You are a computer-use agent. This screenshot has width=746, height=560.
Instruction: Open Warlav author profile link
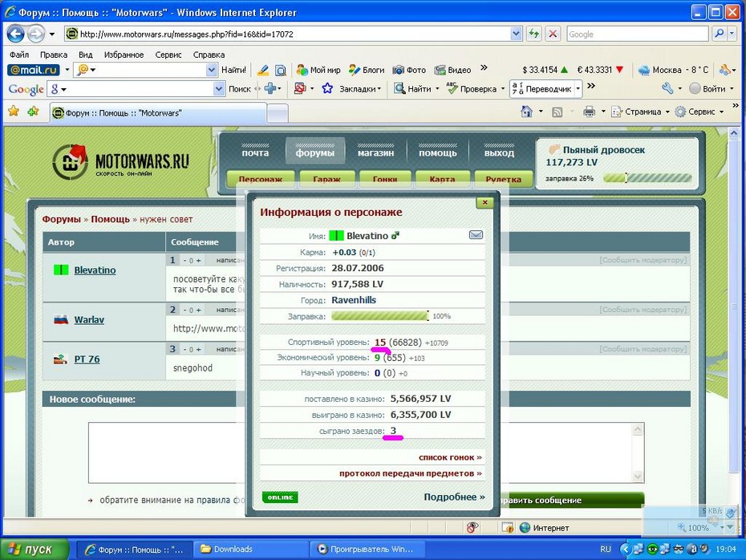click(x=89, y=320)
